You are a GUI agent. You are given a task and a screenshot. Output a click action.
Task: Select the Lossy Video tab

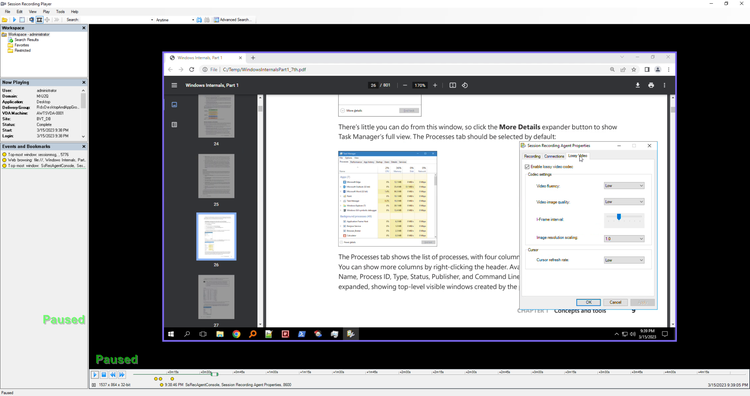click(x=577, y=156)
